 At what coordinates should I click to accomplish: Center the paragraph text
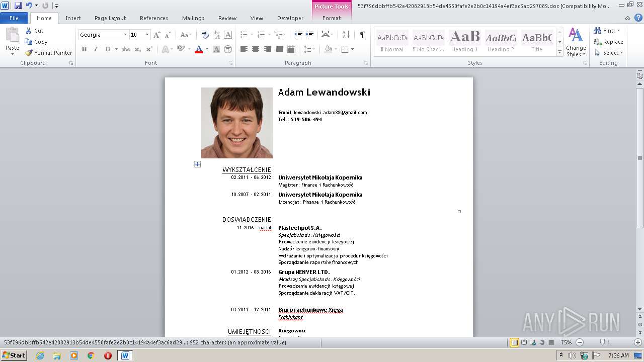pos(256,49)
